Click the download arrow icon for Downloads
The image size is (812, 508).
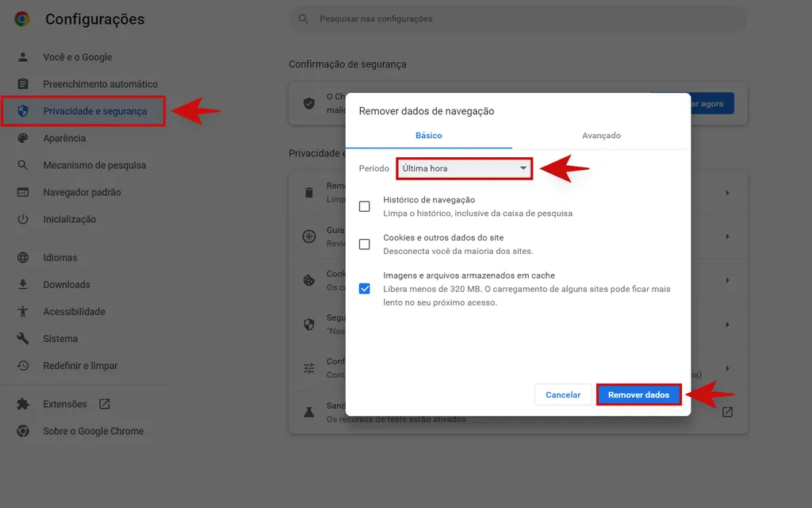23,285
